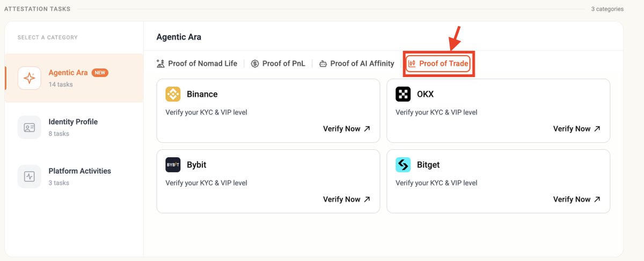Open the Platform Activities category
Screen dimensions: 644x261
(x=74, y=177)
